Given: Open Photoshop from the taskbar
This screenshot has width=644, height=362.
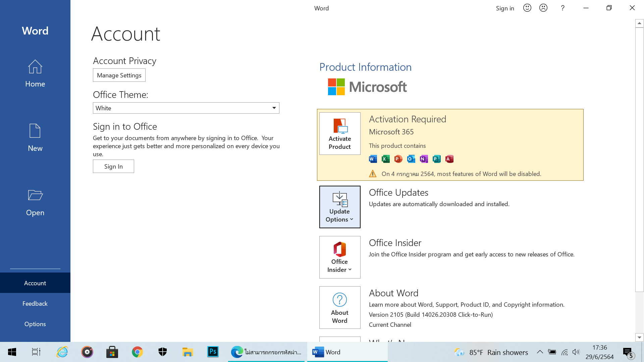Looking at the screenshot, I should [x=213, y=352].
